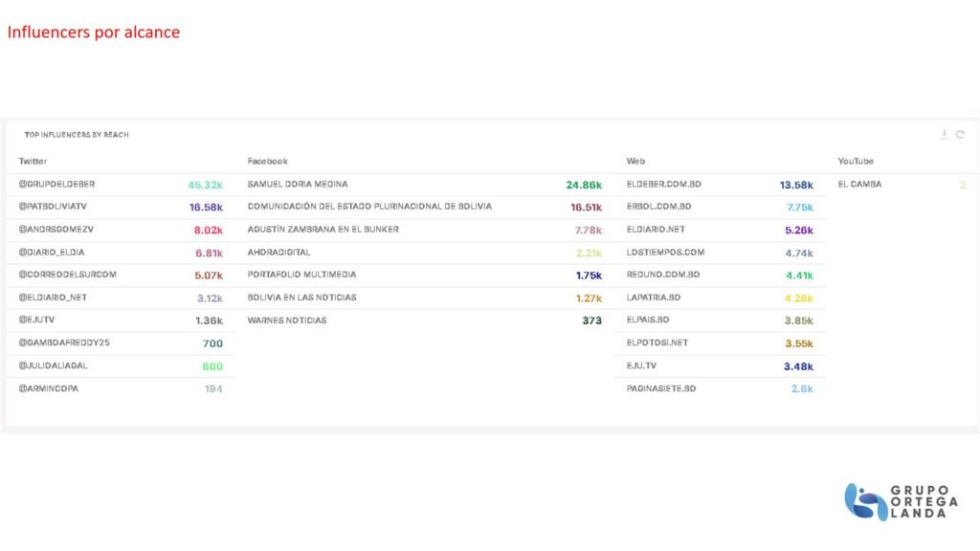Click COMUNICACIÓN DEL ESTADO PLURINACIONAL DE BOLIVIA
Screen dimensions: 980x551
369,207
